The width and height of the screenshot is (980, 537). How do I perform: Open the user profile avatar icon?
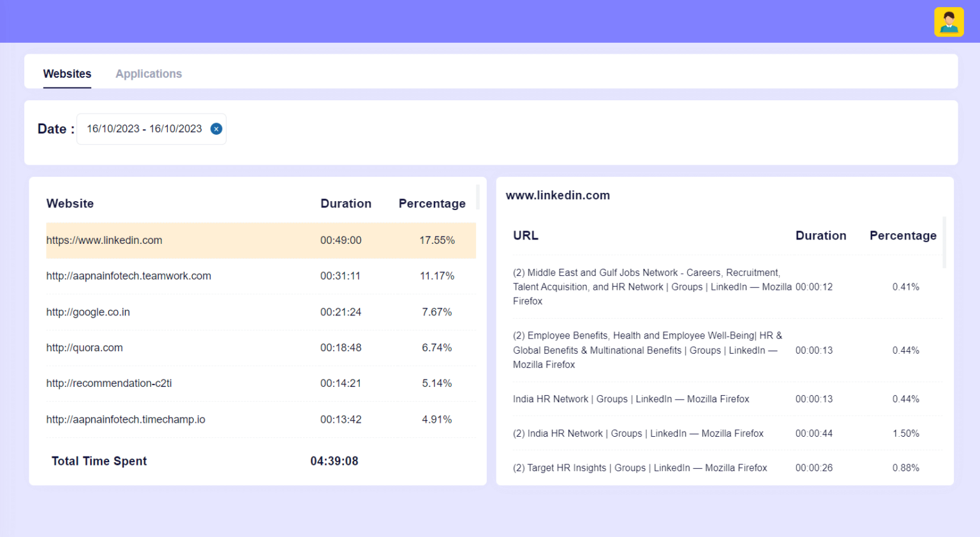[948, 22]
